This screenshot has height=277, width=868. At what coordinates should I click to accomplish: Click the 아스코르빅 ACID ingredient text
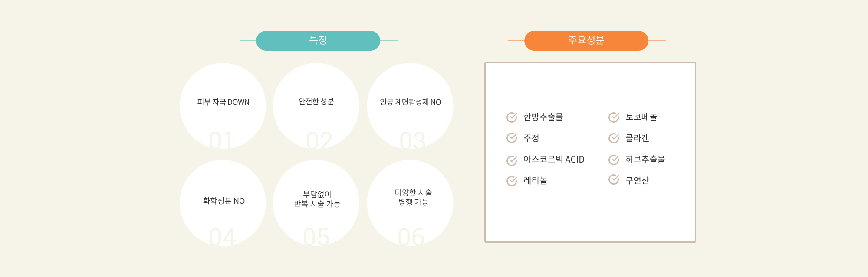coord(554,160)
